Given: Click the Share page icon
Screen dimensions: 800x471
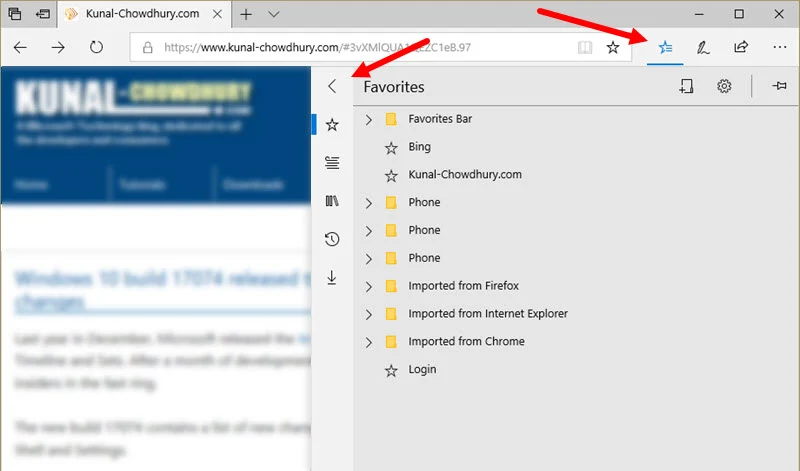Looking at the screenshot, I should [x=741, y=47].
